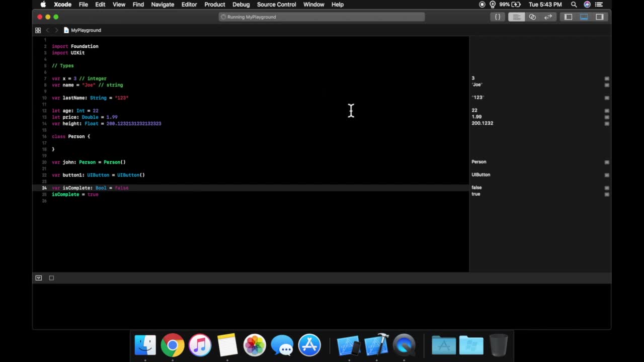Click the battery status in menu bar

tap(510, 5)
